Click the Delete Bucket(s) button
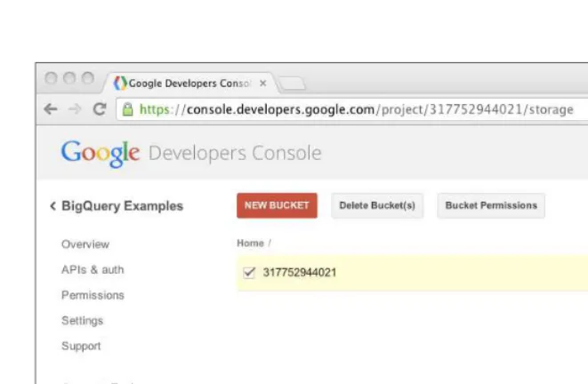This screenshot has width=588, height=384. [377, 205]
